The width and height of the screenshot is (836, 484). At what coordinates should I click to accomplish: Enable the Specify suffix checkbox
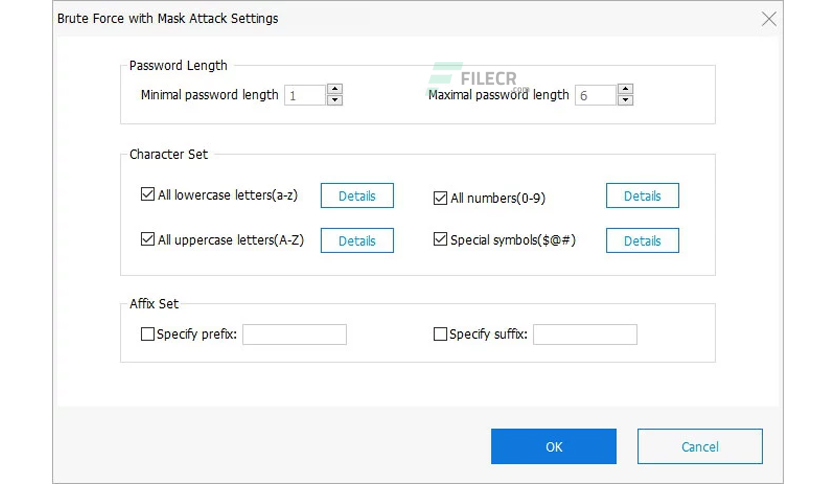click(x=440, y=334)
